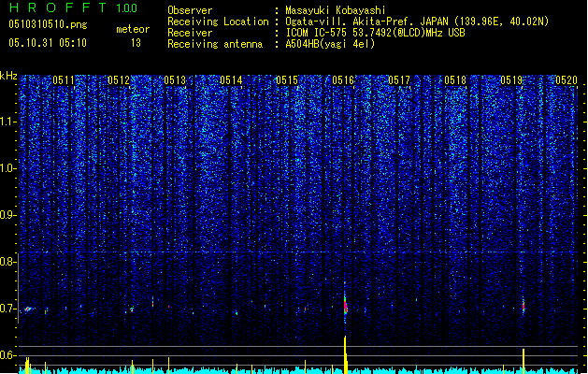This screenshot has height=374, width=588.
Task: Click time marker 0518
Action: (x=455, y=80)
